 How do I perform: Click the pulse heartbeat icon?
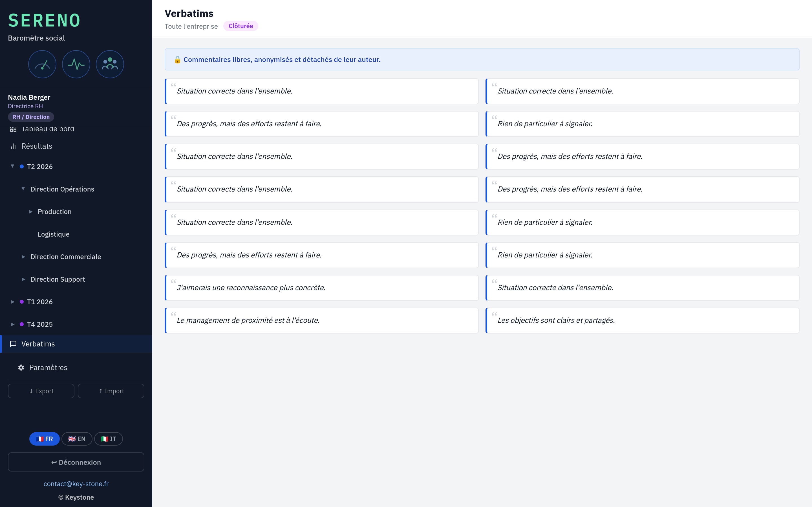[x=76, y=64]
